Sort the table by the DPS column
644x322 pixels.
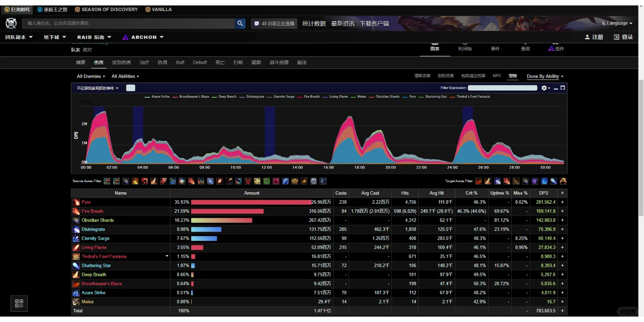pos(544,193)
